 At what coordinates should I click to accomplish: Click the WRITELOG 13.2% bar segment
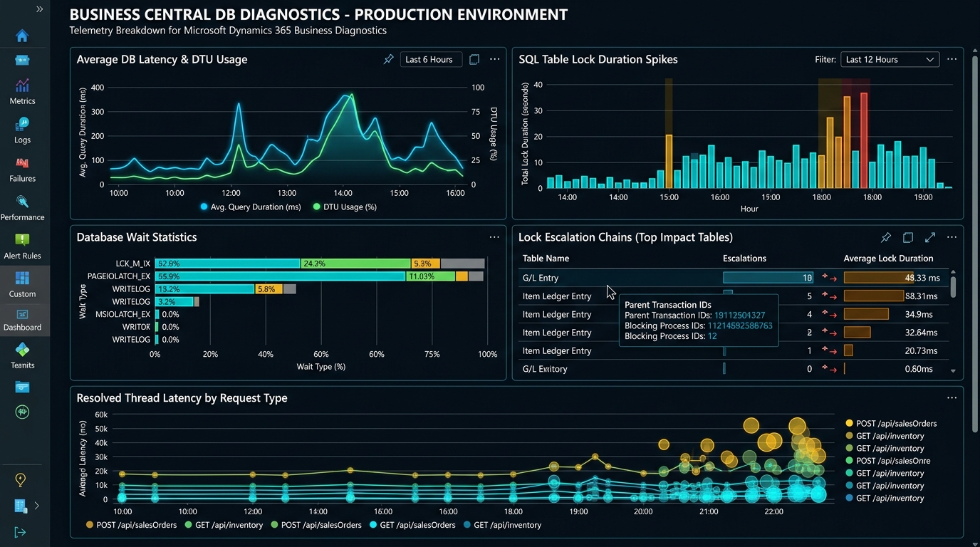click(x=204, y=289)
